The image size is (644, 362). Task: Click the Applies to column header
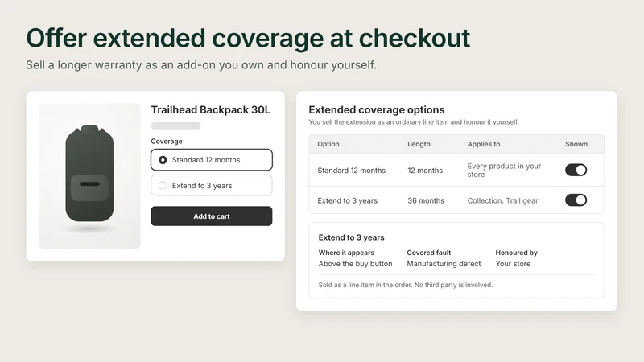click(484, 144)
